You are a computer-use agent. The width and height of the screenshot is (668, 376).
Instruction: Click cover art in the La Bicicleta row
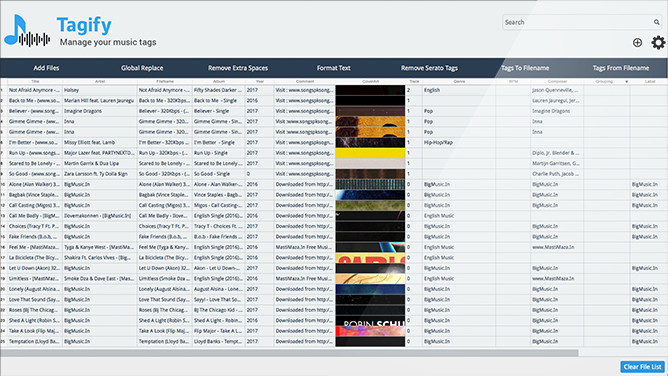coord(370,258)
